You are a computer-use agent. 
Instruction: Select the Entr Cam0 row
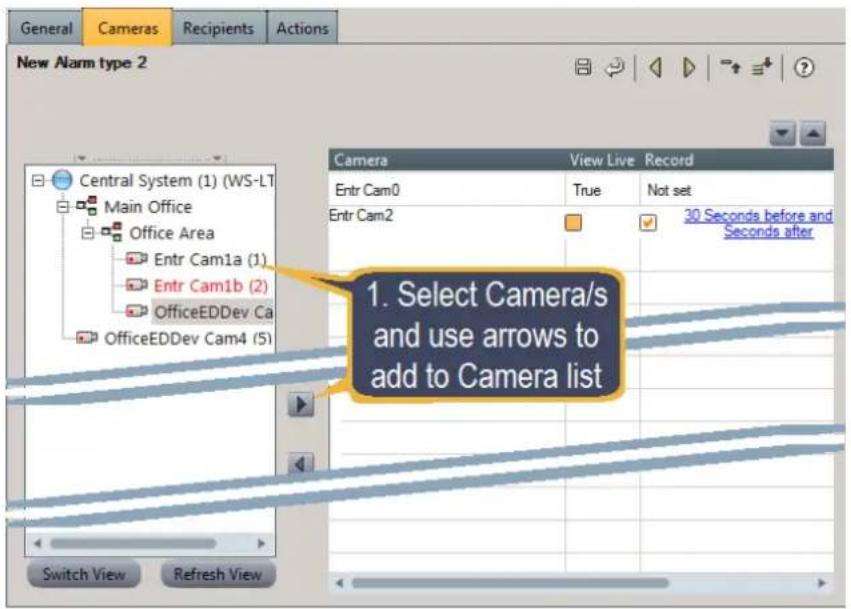[x=581, y=190]
